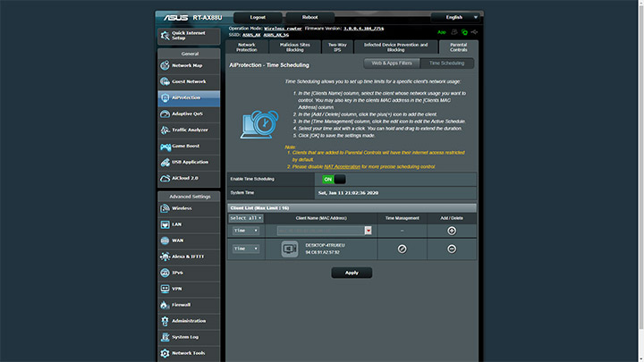This screenshot has width=644, height=362.
Task: Switch to Two-Way IPS tab
Action: [x=337, y=47]
